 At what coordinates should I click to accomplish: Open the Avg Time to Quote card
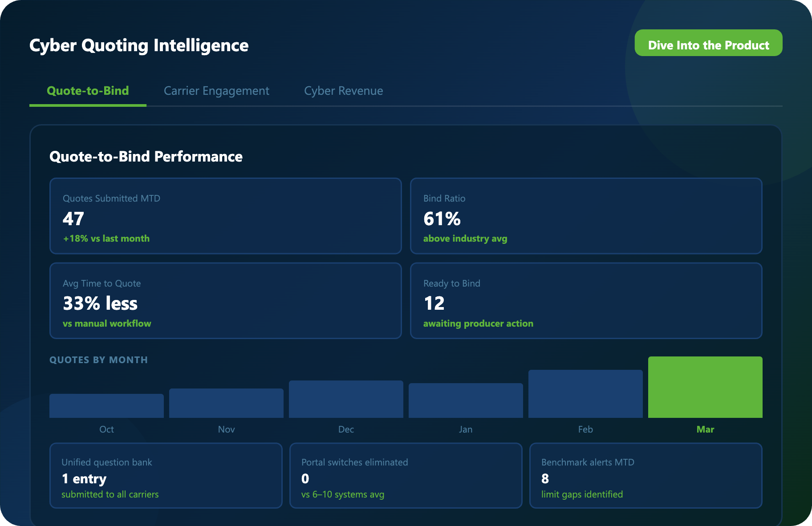[x=225, y=301]
